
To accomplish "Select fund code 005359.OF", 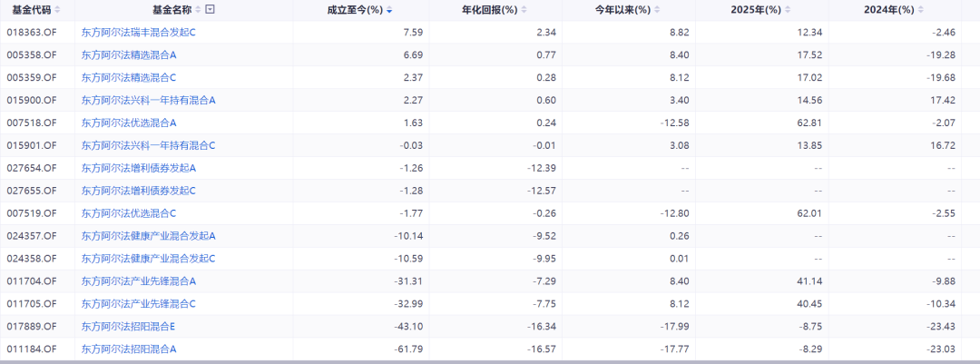I will [x=32, y=77].
